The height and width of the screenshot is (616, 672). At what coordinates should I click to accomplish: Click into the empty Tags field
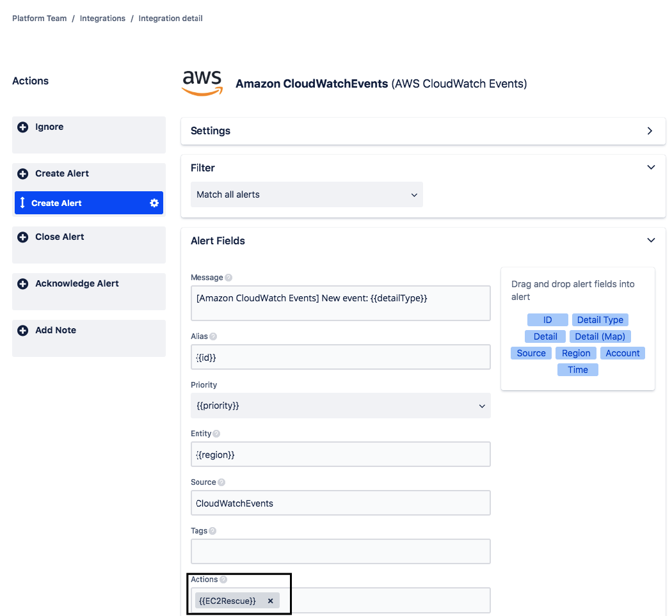(340, 552)
